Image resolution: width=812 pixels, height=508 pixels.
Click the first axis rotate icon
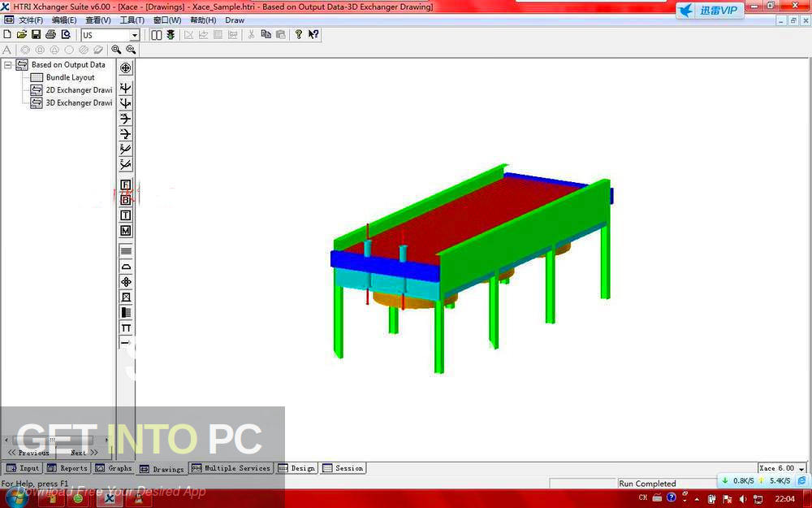coord(125,88)
